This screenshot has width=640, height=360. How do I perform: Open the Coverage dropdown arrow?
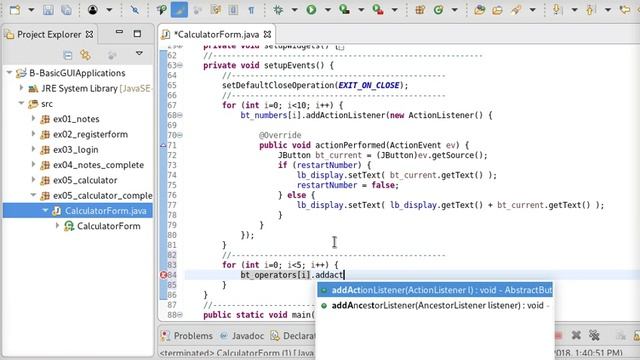point(361,10)
